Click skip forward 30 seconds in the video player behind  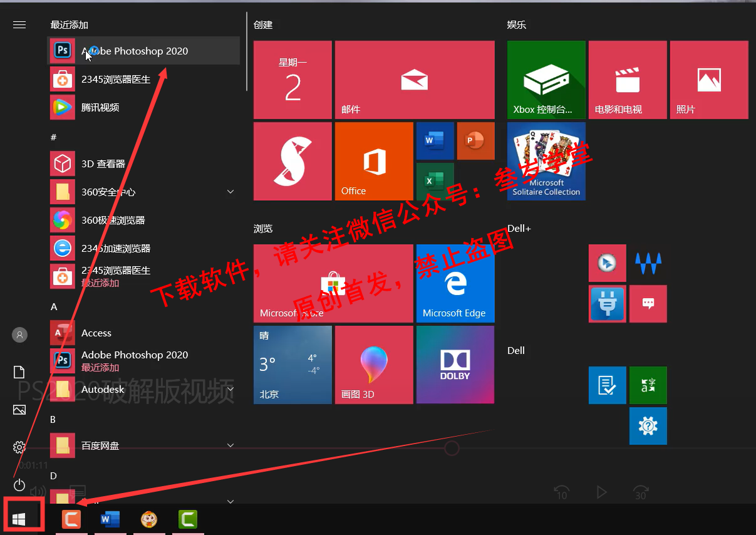pos(640,492)
